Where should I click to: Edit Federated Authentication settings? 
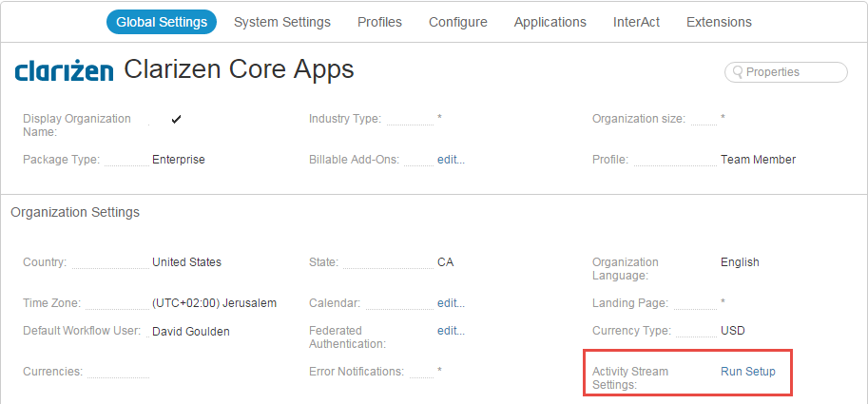(x=452, y=331)
